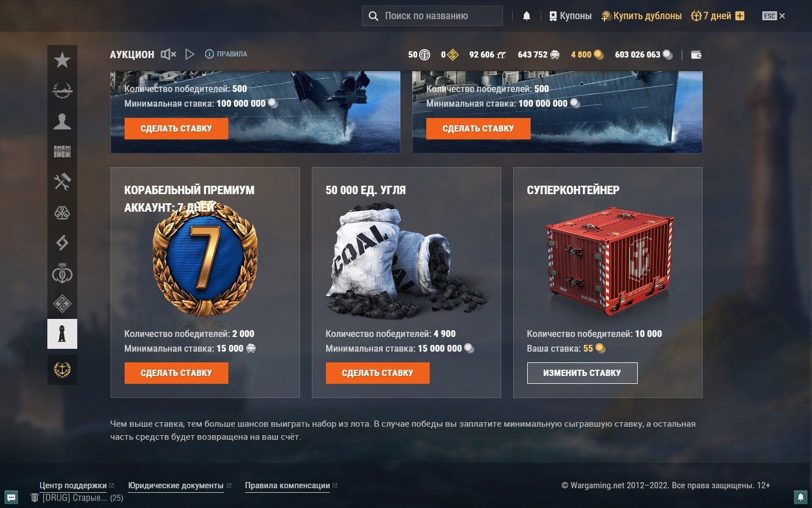Click the red supercontainer image
Viewport: 812px width, 508px height.
click(x=609, y=261)
